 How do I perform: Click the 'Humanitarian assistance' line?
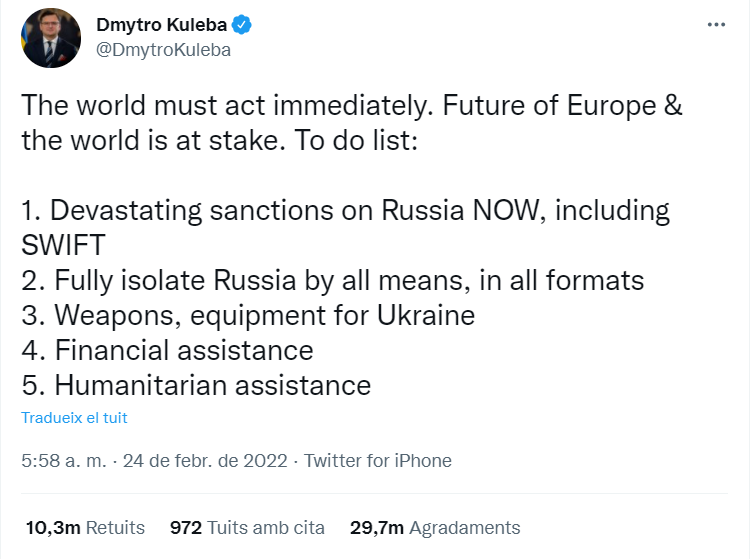196,386
